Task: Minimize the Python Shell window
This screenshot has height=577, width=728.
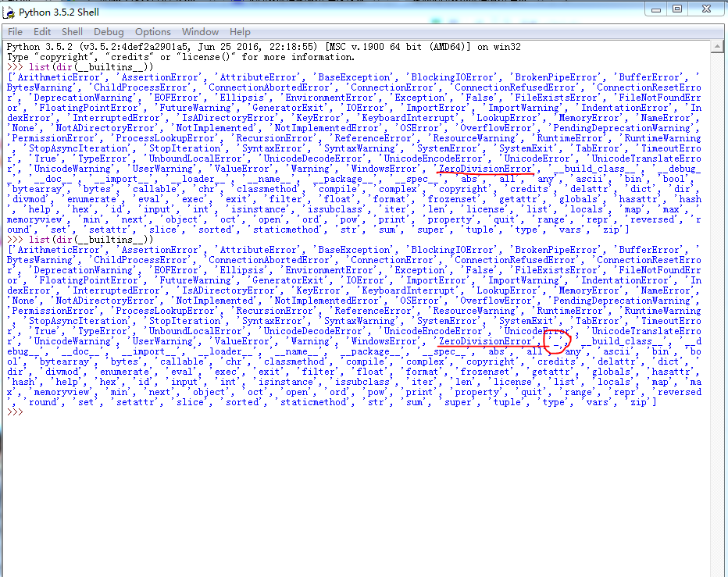Action: click(655, 9)
